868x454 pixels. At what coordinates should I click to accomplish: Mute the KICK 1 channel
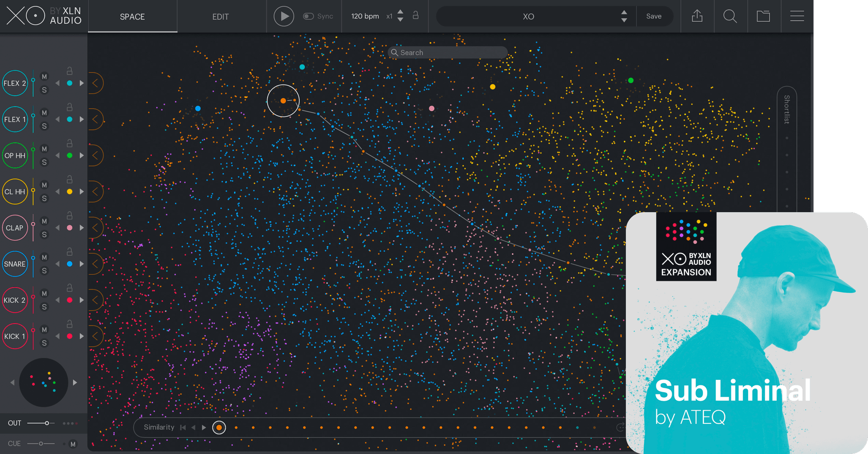pos(44,330)
